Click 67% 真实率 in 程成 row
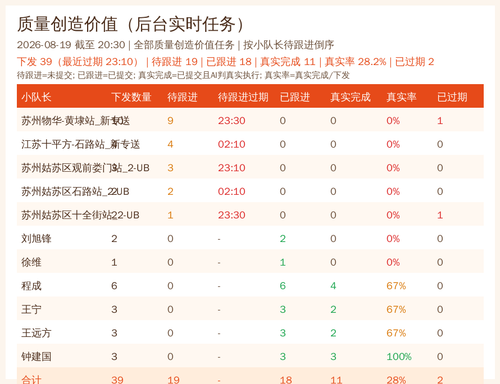500x384 pixels. point(396,286)
